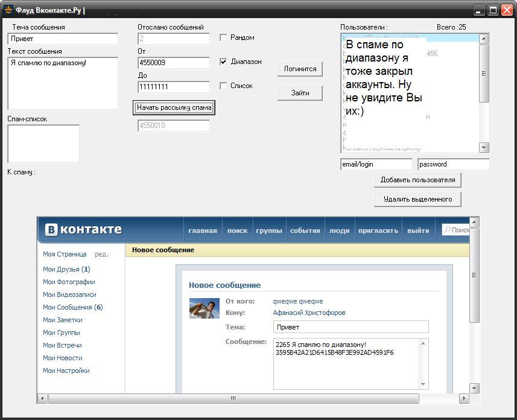Select the Мои Встречи link
Viewport: 517px width, 420px height.
click(x=62, y=345)
